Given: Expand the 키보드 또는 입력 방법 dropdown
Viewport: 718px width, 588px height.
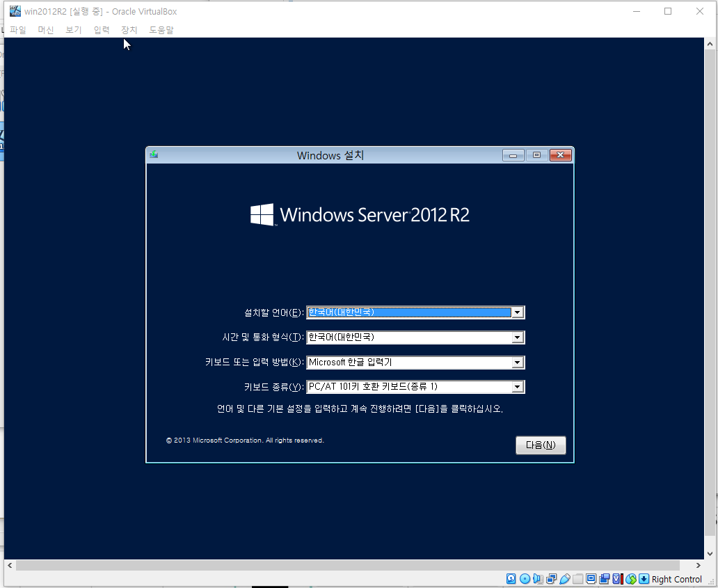Looking at the screenshot, I should (517, 363).
